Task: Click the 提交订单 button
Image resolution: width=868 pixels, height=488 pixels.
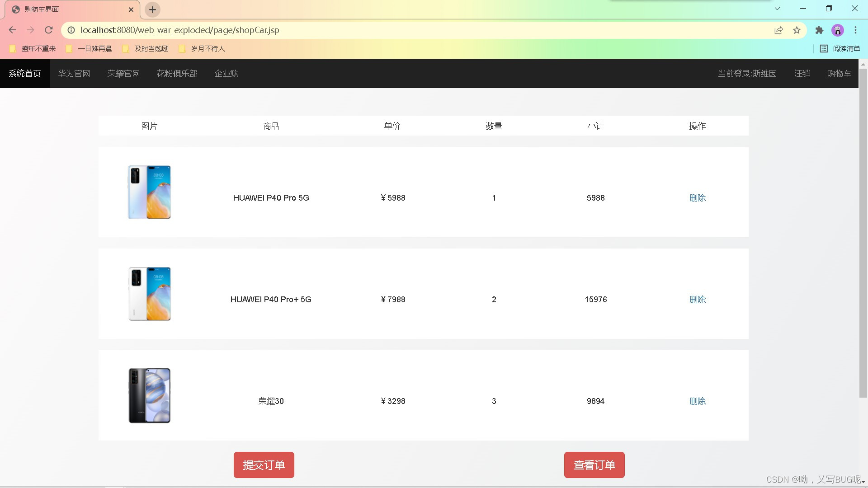Action: 264,465
